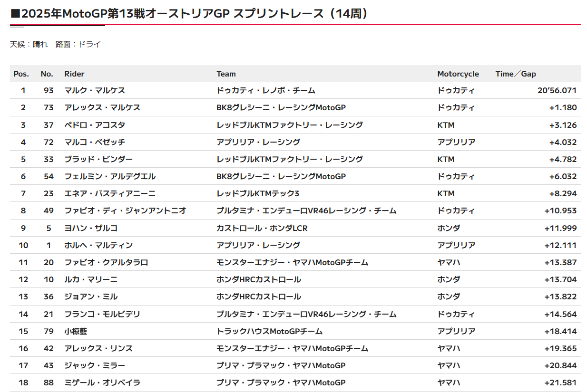Select team カストロール・ホンダLCR
This screenshot has width=587, height=392.
click(x=262, y=228)
